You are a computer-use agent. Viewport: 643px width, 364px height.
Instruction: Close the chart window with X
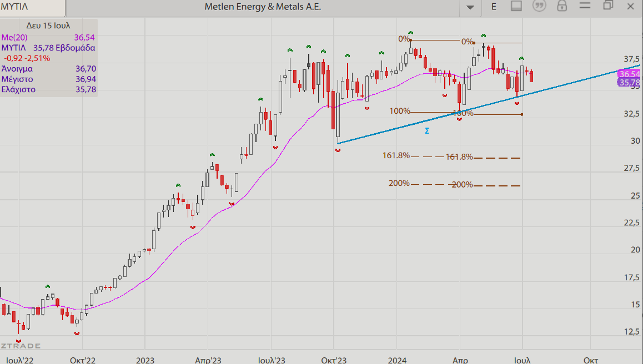tap(630, 6)
